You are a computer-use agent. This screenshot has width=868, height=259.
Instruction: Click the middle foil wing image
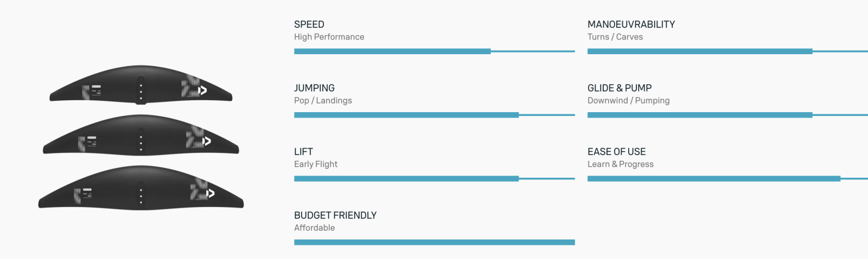click(141, 137)
